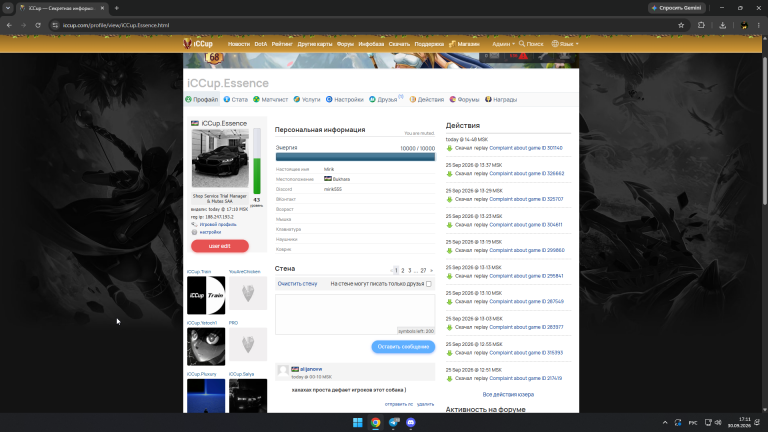Click the Энергия progress bar
Screen dimensions: 768x432
(355, 157)
